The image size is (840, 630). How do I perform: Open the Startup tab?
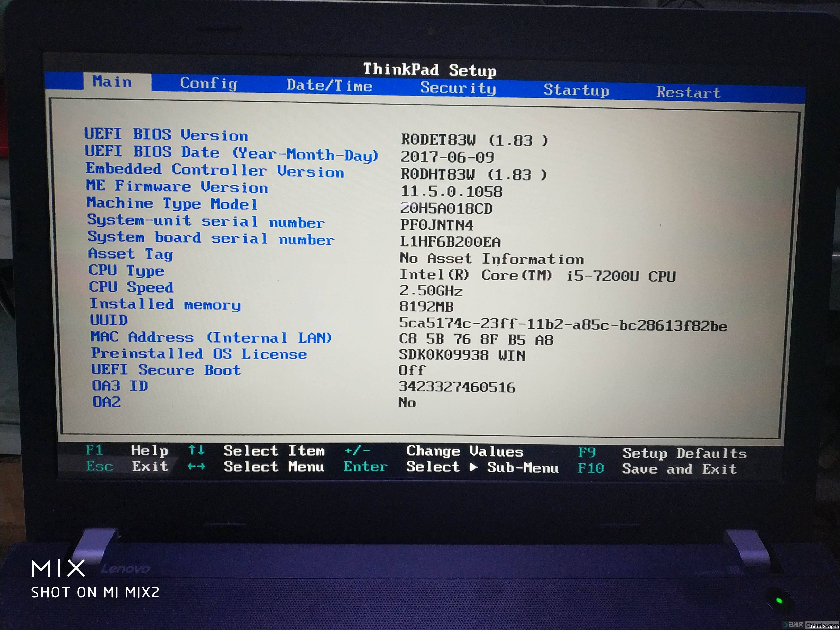[576, 90]
